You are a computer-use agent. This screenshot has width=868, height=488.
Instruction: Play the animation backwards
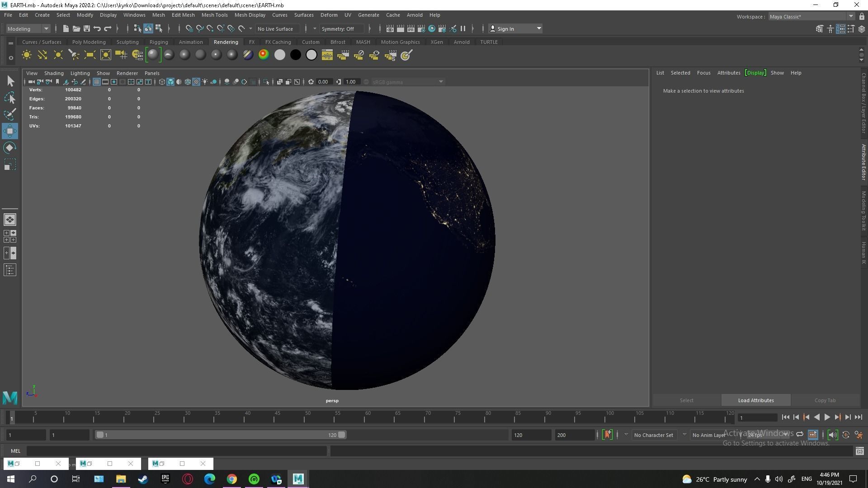click(816, 418)
